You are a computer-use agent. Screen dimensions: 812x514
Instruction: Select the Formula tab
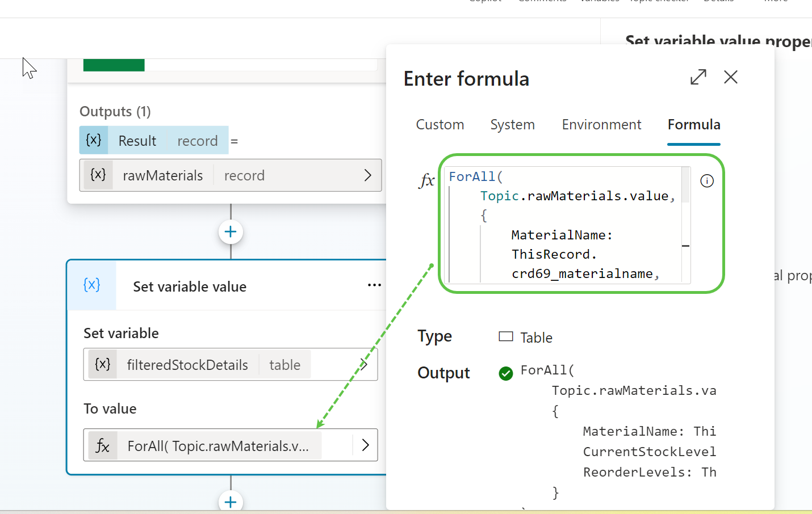(693, 125)
